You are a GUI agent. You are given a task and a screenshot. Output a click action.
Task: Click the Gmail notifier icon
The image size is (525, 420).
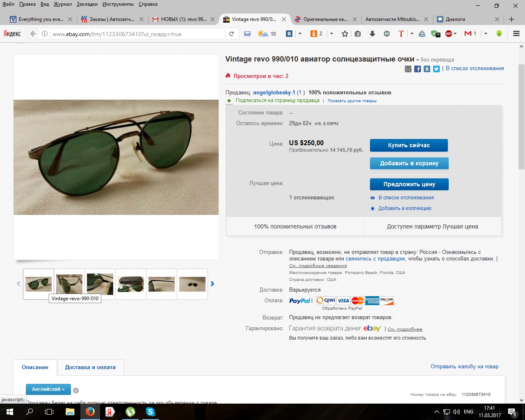pyautogui.click(x=470, y=34)
